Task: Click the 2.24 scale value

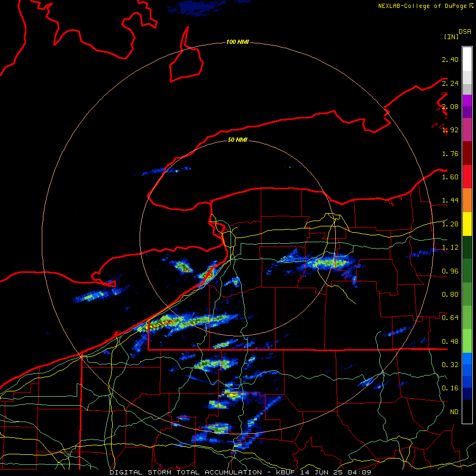Action: pyautogui.click(x=450, y=83)
